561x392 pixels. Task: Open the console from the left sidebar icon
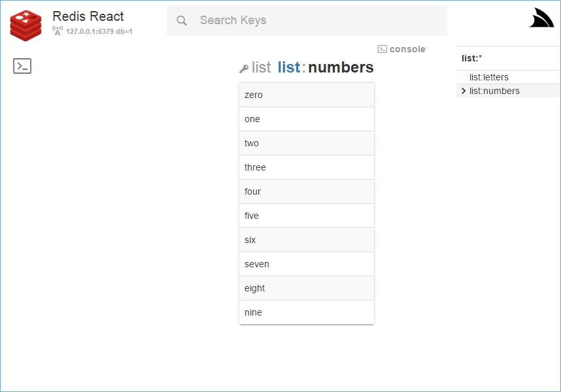coord(22,66)
